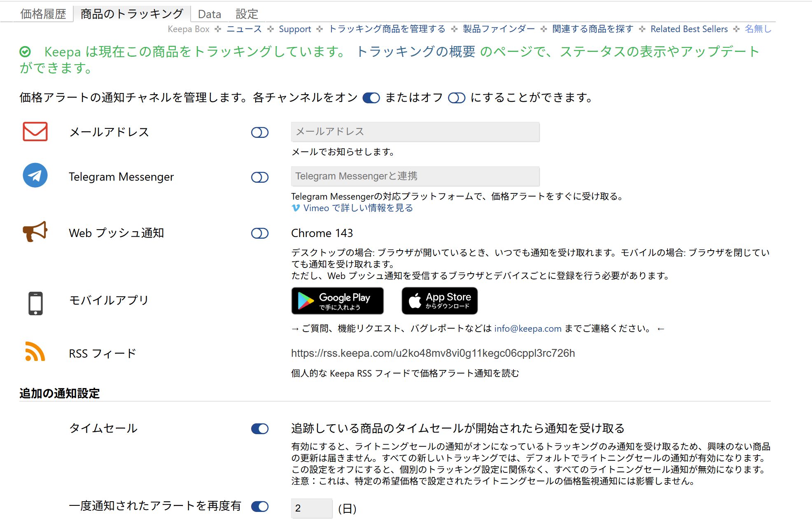
Task: Open the Google Play store badge
Action: click(337, 301)
